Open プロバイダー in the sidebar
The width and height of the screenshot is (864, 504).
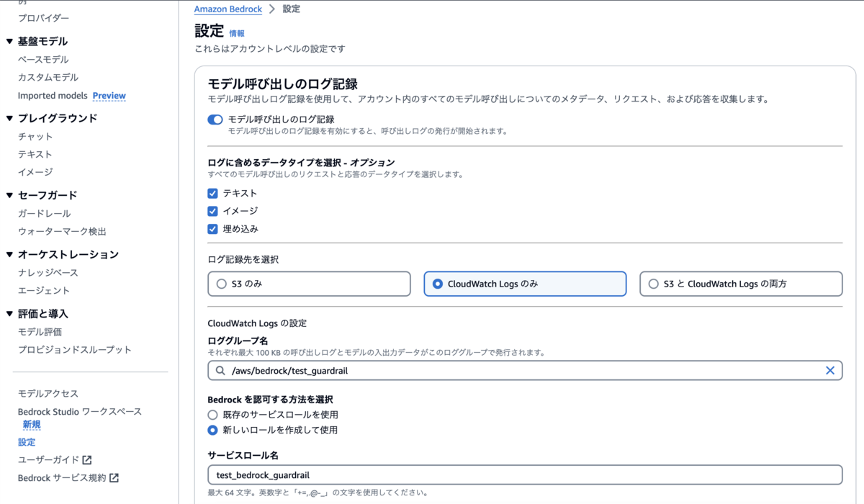point(44,17)
